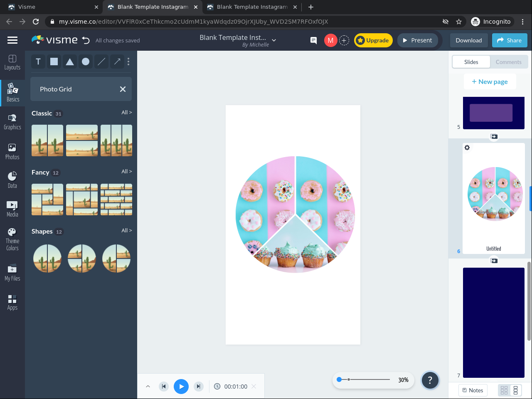Open My Files panel
Screen dimensions: 532x399
point(12,273)
